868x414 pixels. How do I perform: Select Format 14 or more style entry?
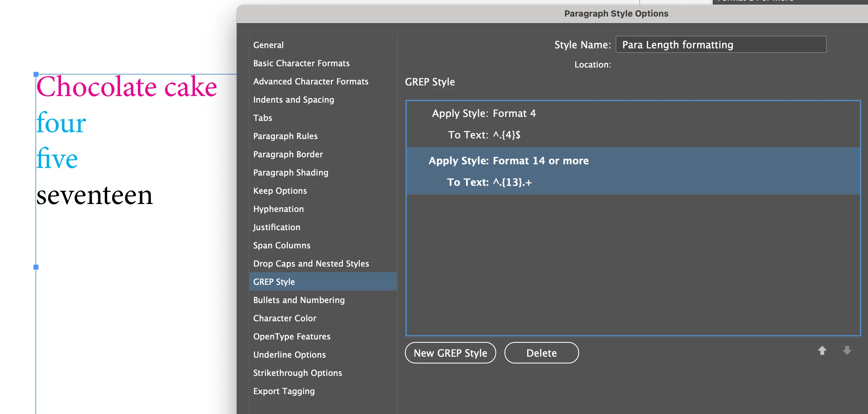540,161
